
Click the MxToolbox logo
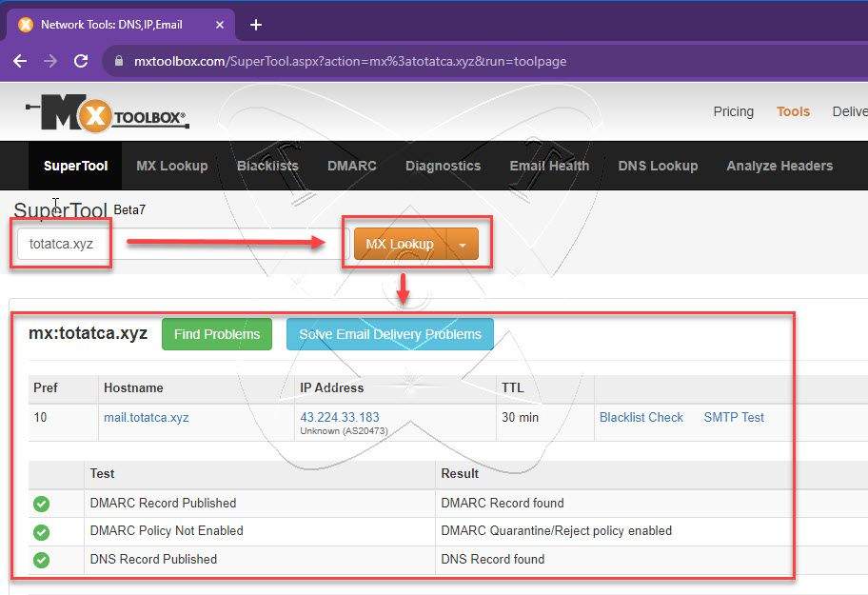coord(108,113)
